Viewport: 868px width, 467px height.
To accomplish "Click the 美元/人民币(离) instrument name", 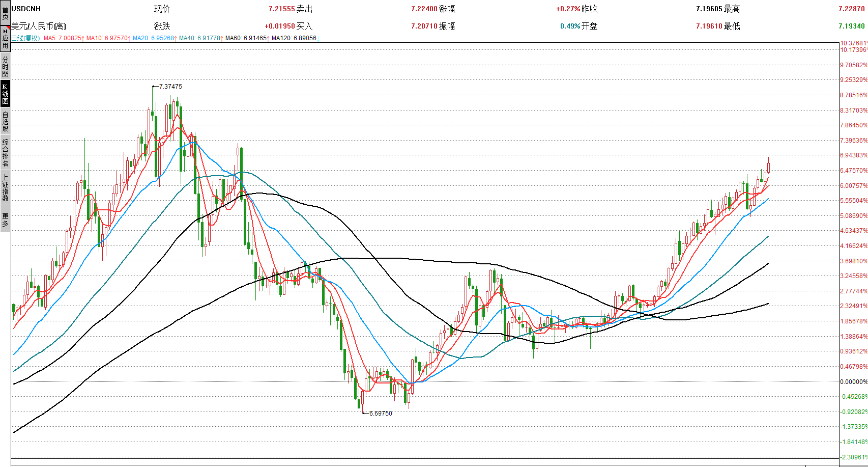I will [39, 26].
